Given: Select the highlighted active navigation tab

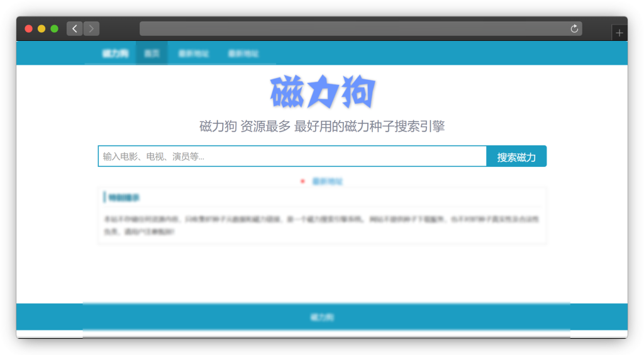Looking at the screenshot, I should [152, 53].
